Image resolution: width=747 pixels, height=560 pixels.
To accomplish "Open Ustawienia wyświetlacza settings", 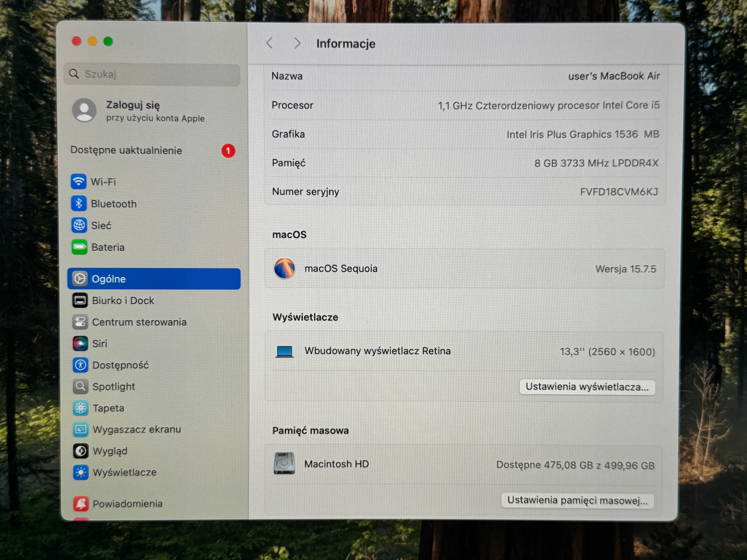I will coord(587,387).
